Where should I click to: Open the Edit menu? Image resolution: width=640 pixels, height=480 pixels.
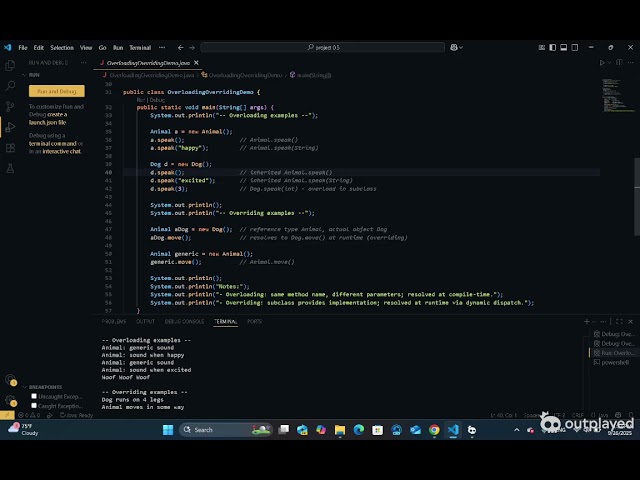pos(39,48)
